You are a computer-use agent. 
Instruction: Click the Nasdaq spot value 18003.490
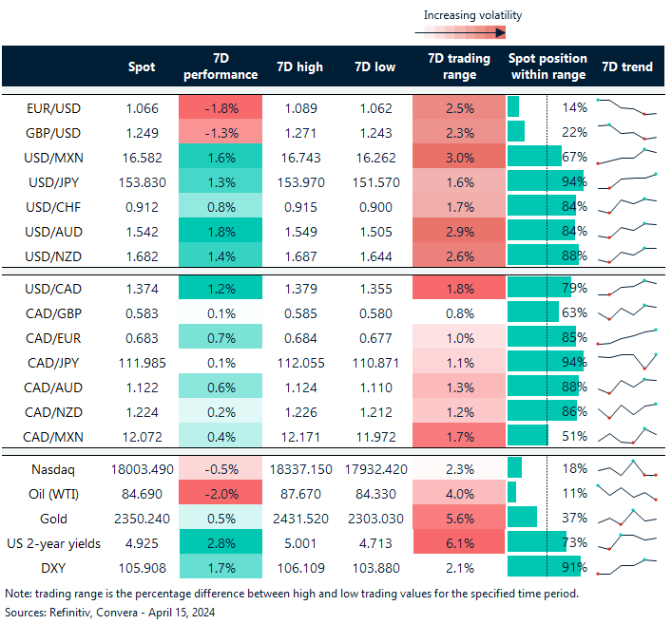coord(139,467)
